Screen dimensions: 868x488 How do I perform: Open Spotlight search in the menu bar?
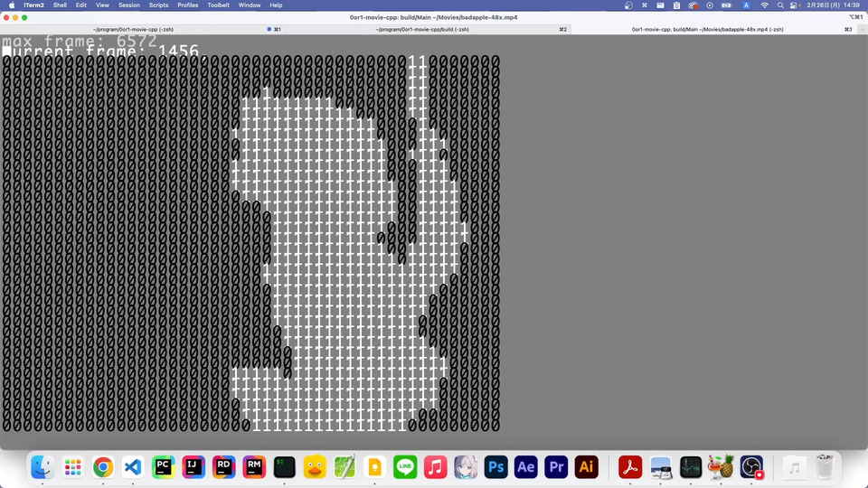coord(780,5)
